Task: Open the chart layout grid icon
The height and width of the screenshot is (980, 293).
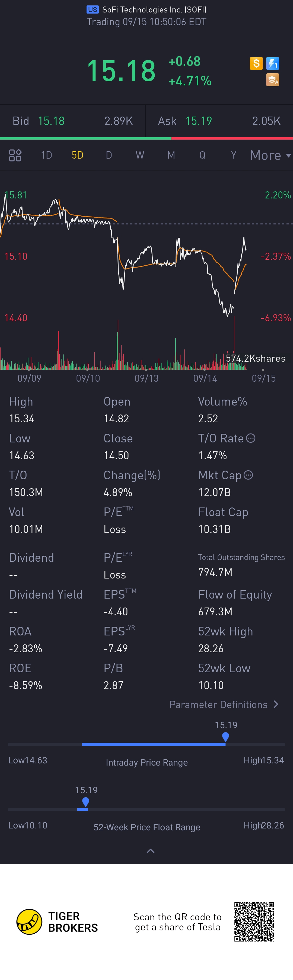Action: (x=15, y=155)
